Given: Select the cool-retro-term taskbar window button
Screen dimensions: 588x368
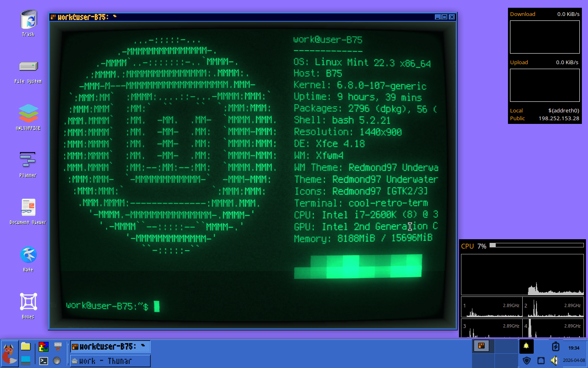Looking at the screenshot, I should tap(110, 347).
